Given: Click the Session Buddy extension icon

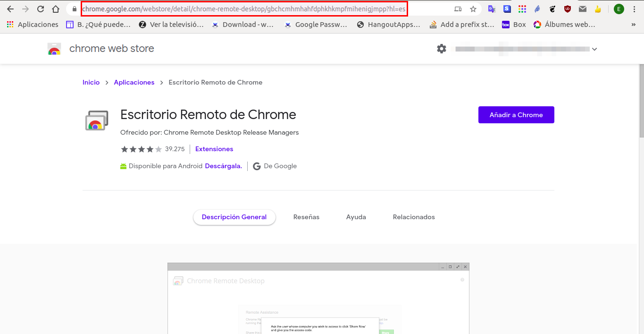Looking at the screenshot, I should point(507,9).
